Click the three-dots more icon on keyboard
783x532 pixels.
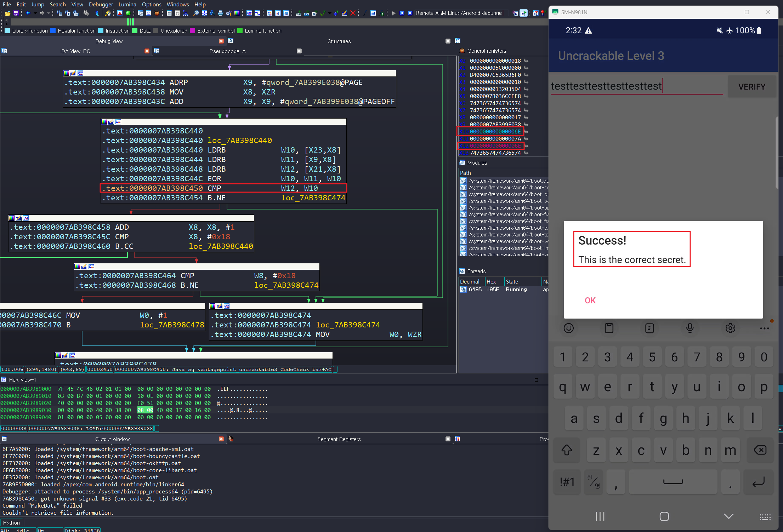click(x=765, y=328)
